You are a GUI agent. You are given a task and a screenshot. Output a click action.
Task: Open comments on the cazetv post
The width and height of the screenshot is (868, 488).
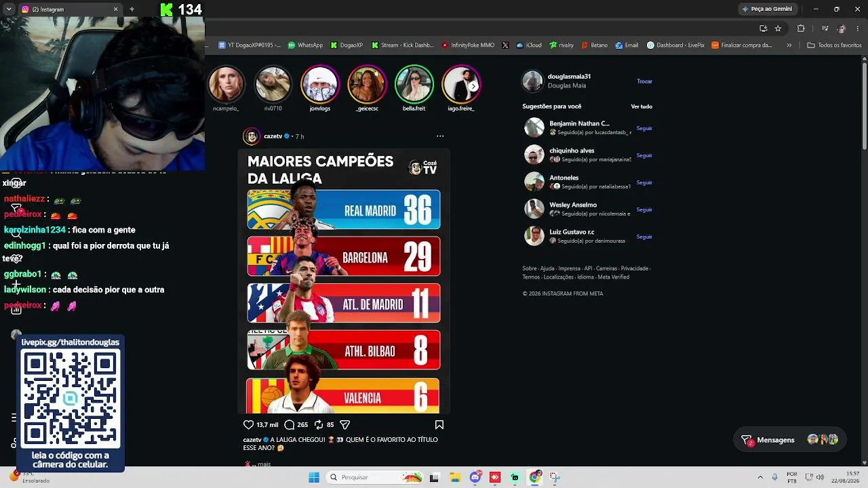point(290,425)
